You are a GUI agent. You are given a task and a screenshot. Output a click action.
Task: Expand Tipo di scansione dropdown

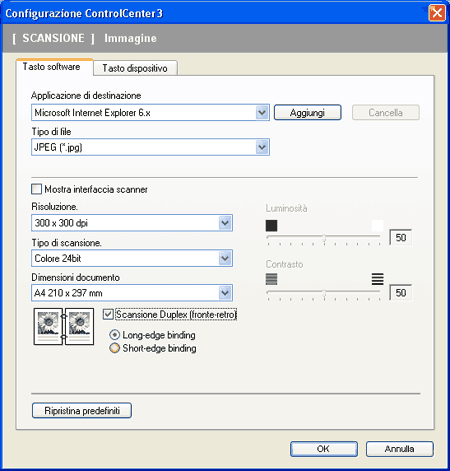tap(225, 258)
